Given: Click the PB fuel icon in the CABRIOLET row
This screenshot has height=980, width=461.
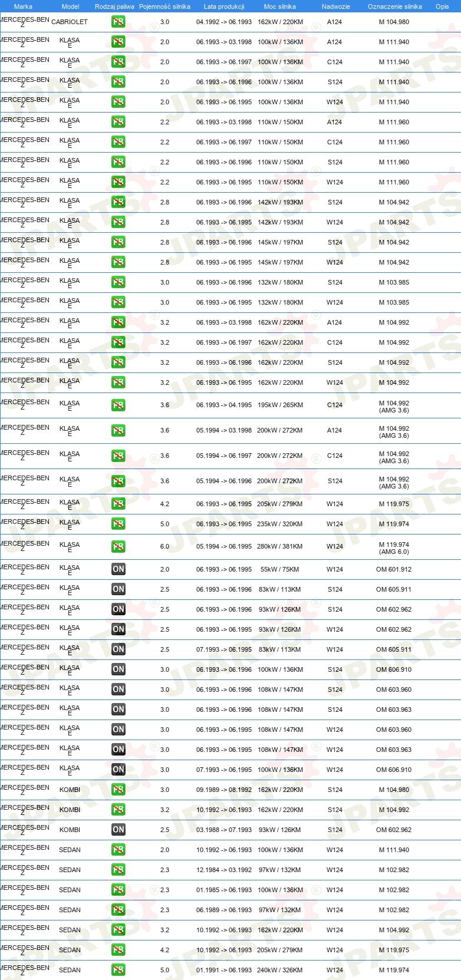Looking at the screenshot, I should pos(118,22).
